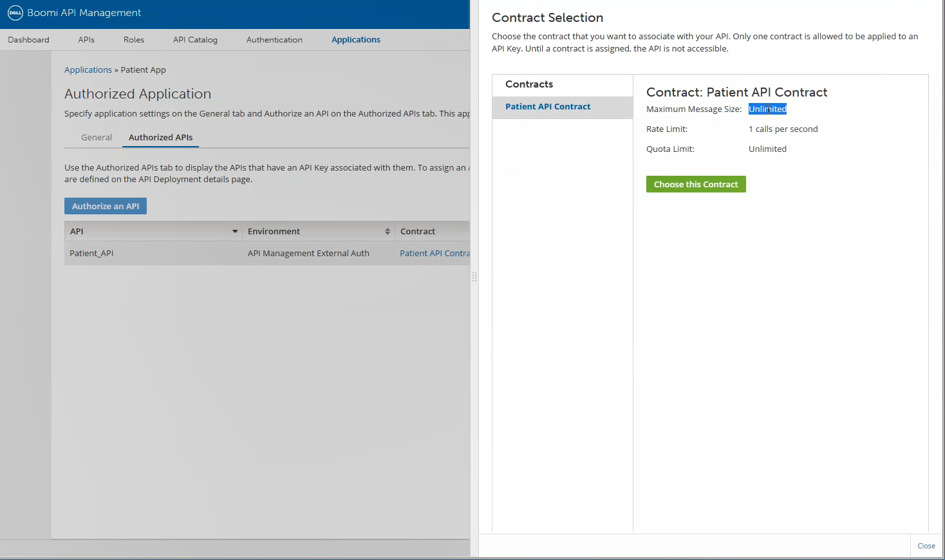Click the Quota Limit label
The width and height of the screenshot is (945, 560).
(670, 149)
